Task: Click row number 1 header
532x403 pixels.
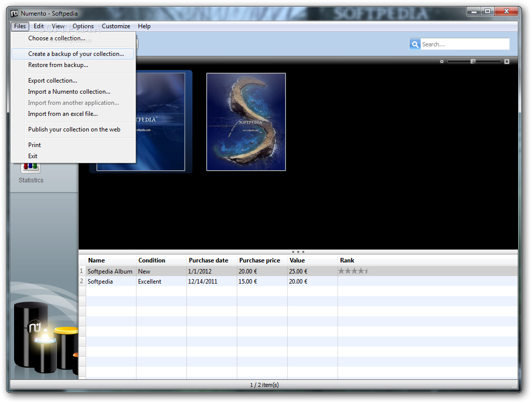Action: (82, 271)
